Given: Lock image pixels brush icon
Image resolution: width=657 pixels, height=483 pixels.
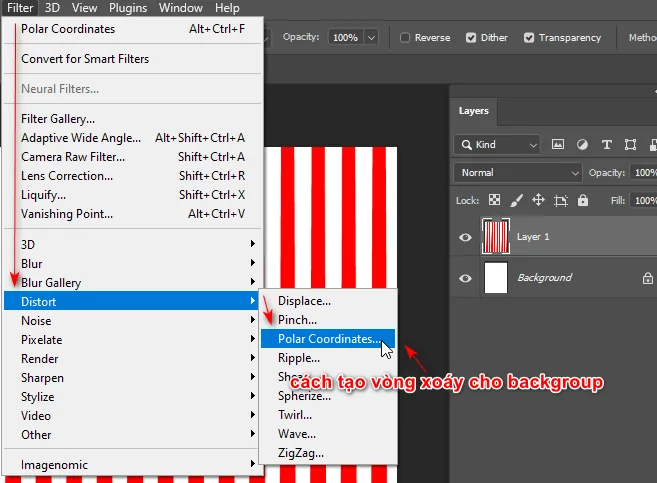Looking at the screenshot, I should pyautogui.click(x=516, y=200).
